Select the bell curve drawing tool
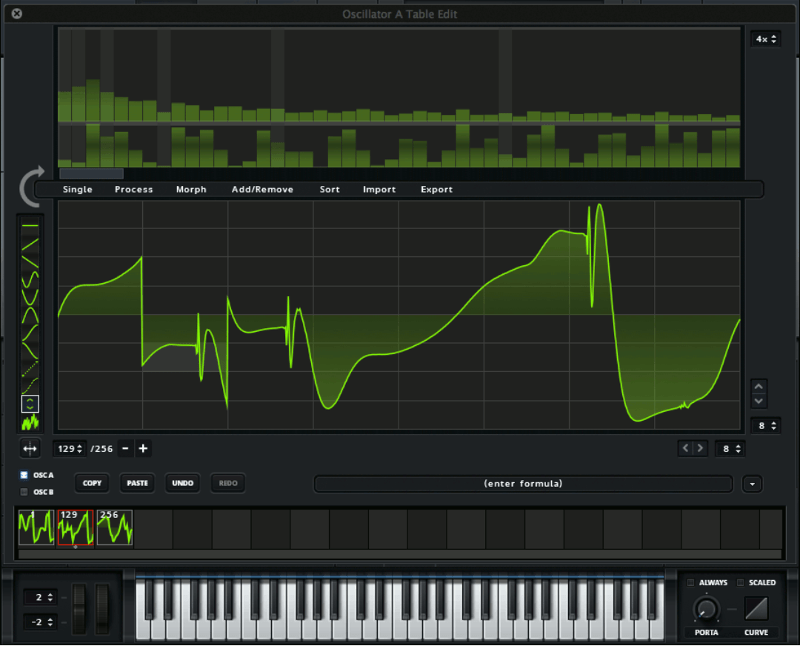The image size is (800, 646). coord(30,312)
